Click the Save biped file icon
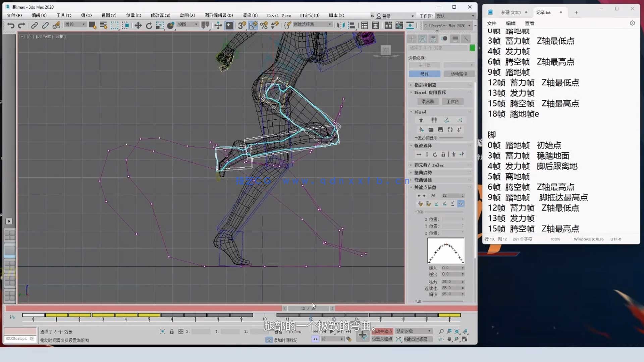This screenshot has height=362, width=644. [x=440, y=130]
